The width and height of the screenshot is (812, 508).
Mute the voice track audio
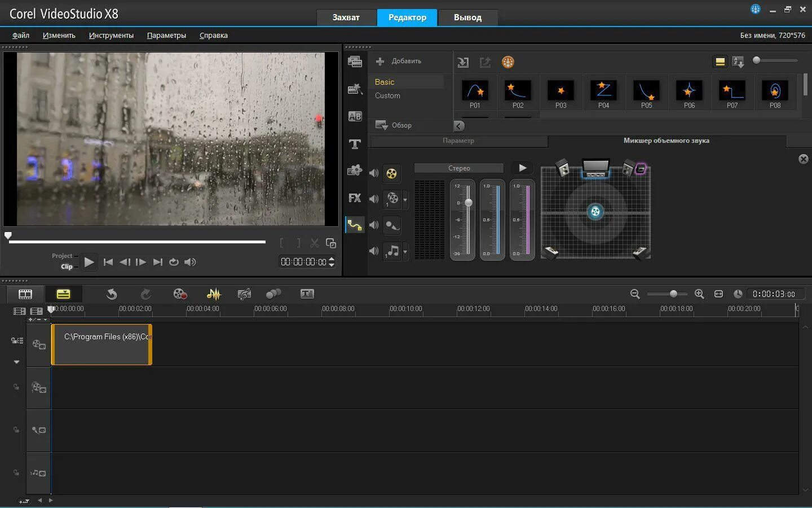pos(374,225)
